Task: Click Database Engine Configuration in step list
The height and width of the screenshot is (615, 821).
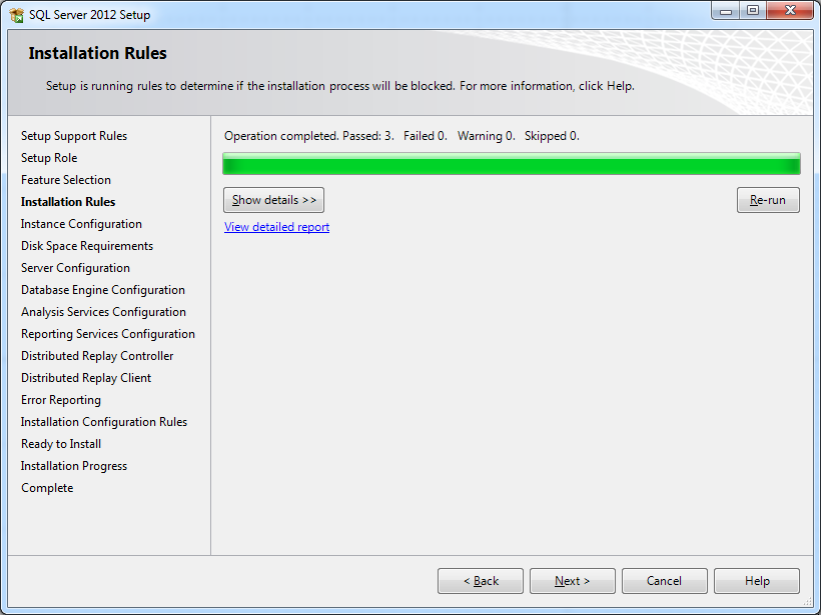Action: pos(103,290)
